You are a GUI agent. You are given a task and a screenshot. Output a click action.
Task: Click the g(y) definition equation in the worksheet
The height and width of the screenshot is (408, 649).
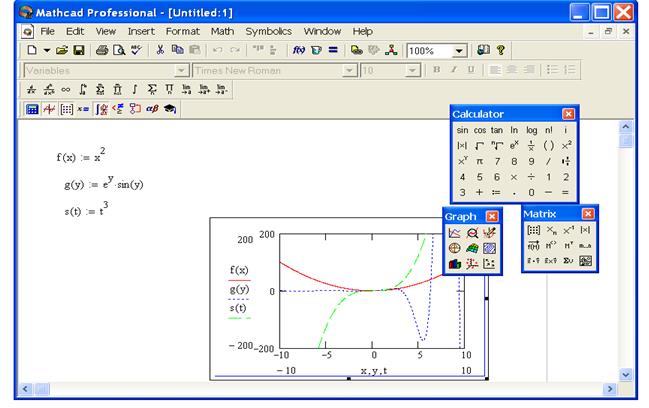[x=104, y=182]
